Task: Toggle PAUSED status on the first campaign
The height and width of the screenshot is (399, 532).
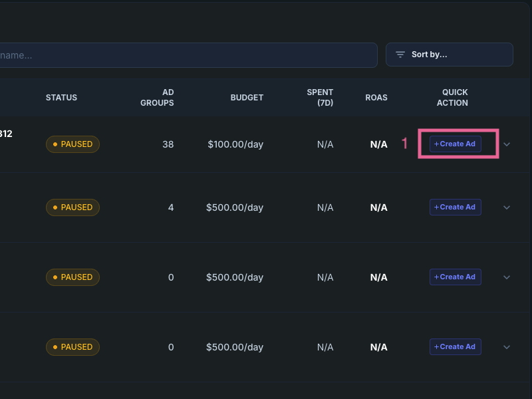Action: click(x=72, y=144)
